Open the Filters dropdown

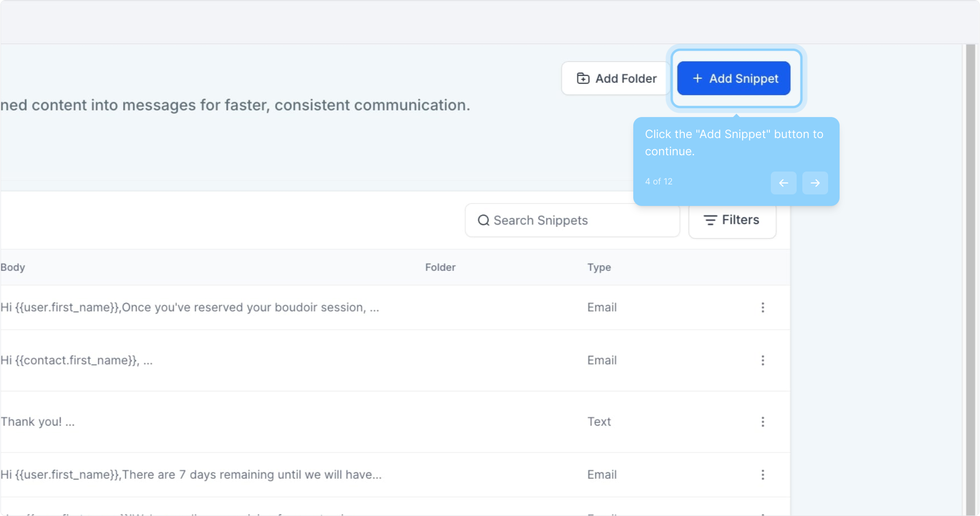pos(732,220)
